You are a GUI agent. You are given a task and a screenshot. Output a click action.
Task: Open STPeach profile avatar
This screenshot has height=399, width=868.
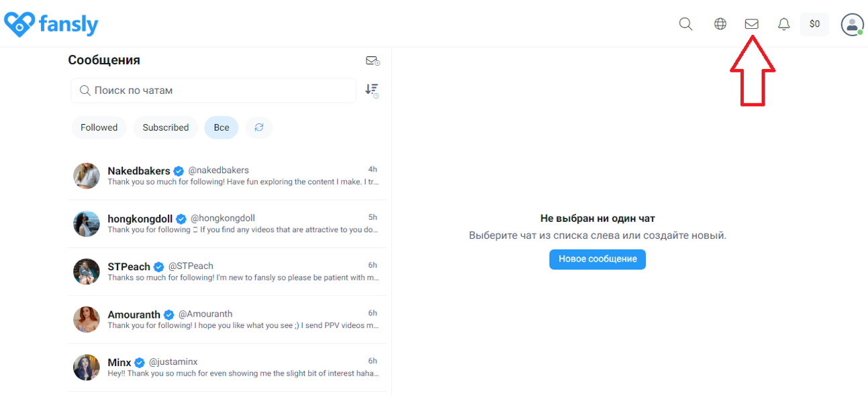coord(87,272)
